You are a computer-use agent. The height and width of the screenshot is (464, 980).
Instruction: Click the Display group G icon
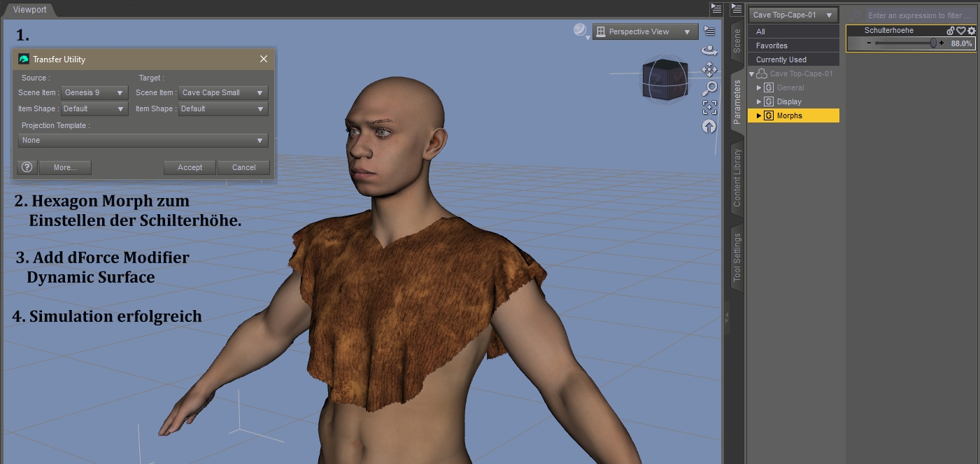(769, 101)
